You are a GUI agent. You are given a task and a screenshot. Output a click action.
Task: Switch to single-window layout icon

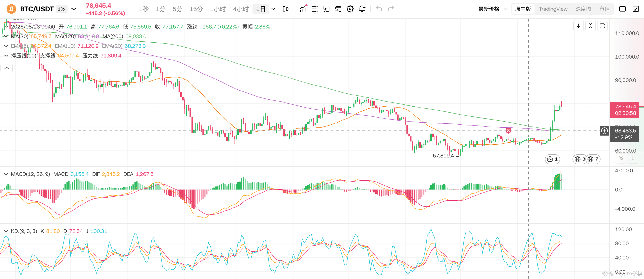point(622,9)
